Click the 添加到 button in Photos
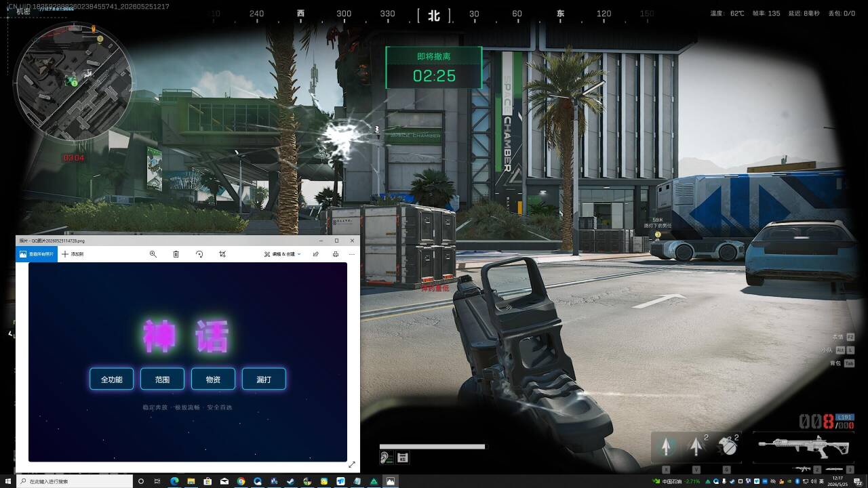 click(73, 254)
